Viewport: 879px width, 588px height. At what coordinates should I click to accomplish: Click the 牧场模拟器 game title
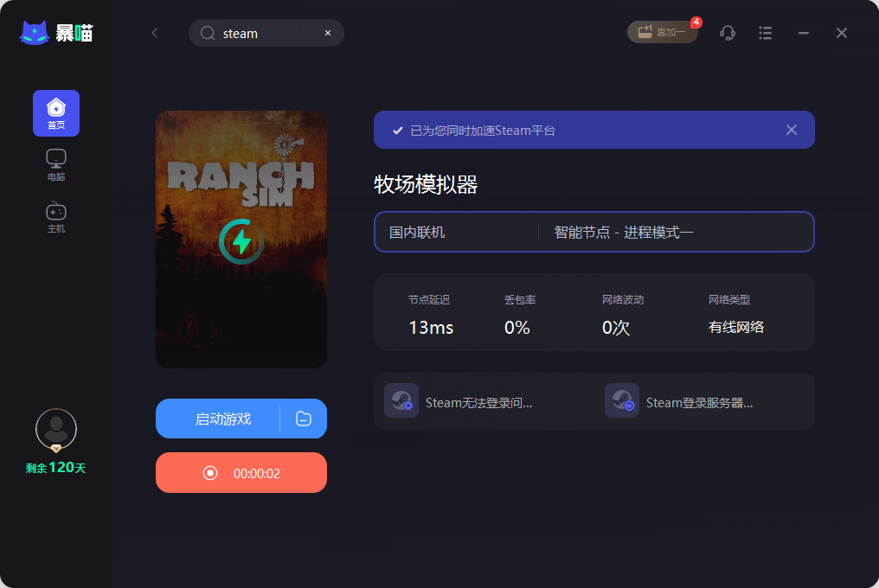click(x=426, y=184)
